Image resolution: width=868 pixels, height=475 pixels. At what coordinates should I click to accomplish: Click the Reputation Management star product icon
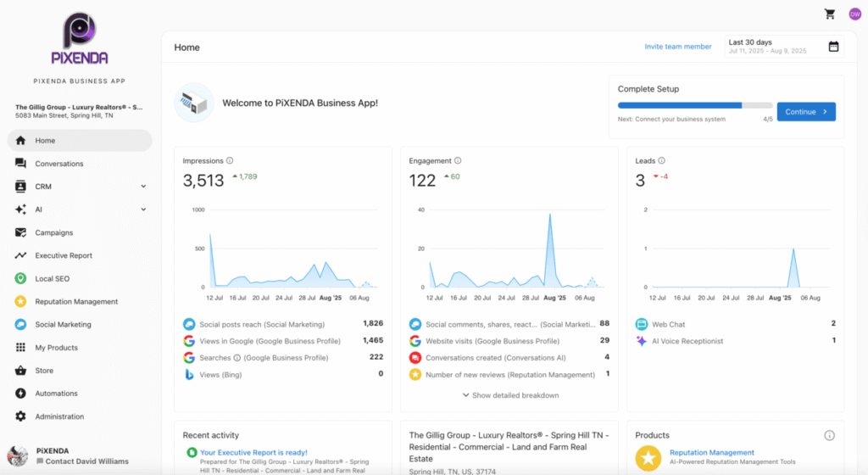649,458
